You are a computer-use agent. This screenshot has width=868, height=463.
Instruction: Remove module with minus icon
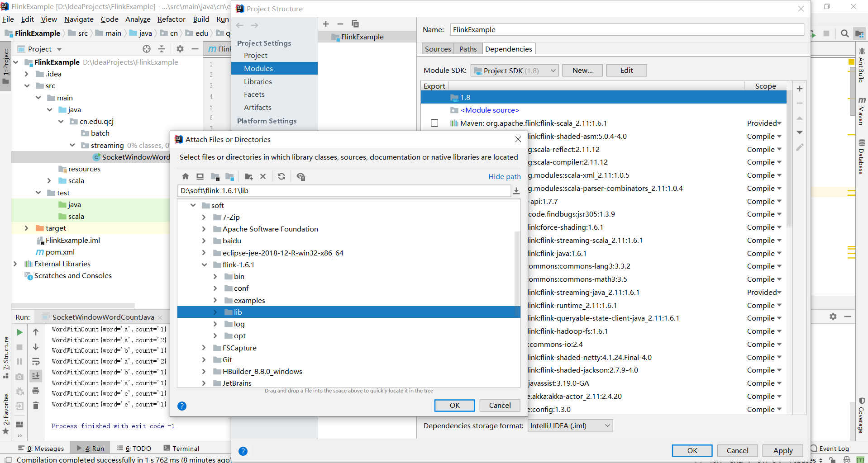pyautogui.click(x=340, y=24)
